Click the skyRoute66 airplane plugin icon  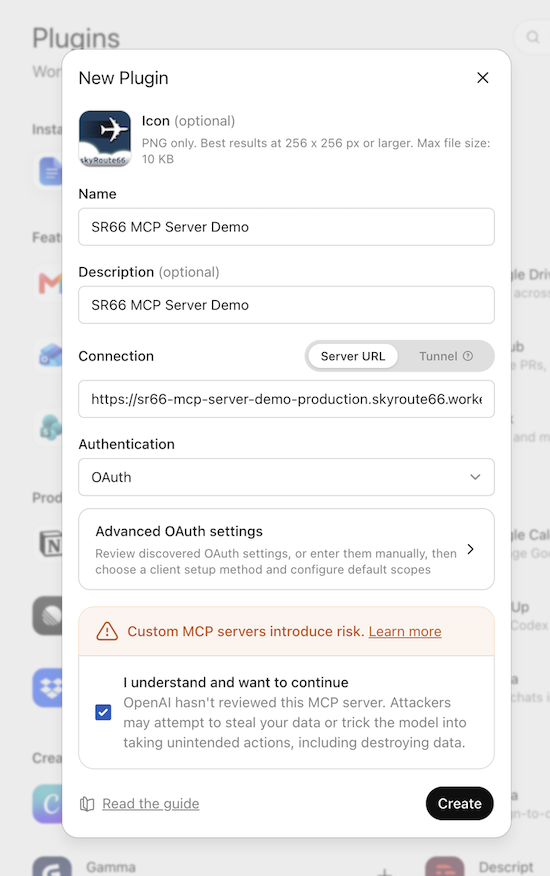click(105, 139)
